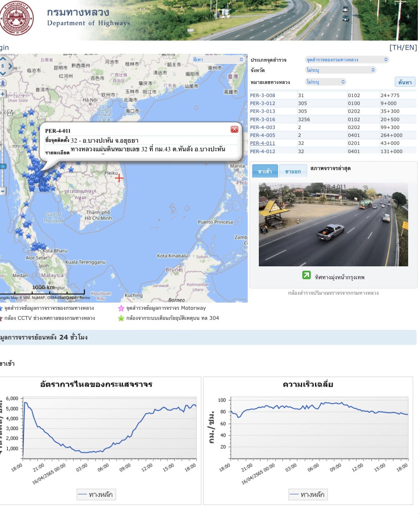Click the map zoom slider handle
Image resolution: width=420 pixels, height=514 pixels.
coord(3,166)
